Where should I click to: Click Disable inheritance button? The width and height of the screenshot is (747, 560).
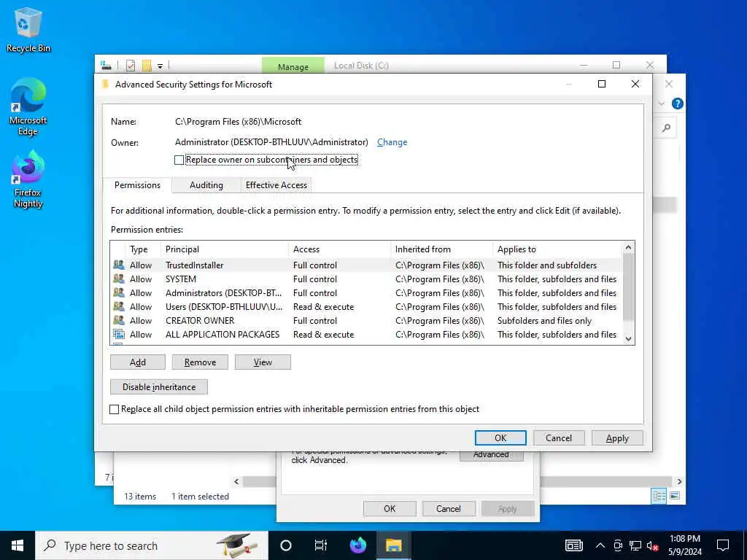point(158,386)
